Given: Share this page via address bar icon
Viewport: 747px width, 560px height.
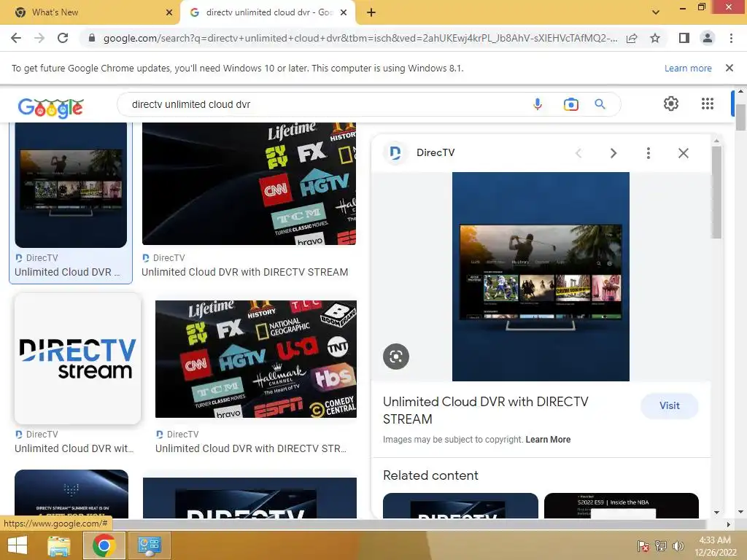Looking at the screenshot, I should pos(632,38).
